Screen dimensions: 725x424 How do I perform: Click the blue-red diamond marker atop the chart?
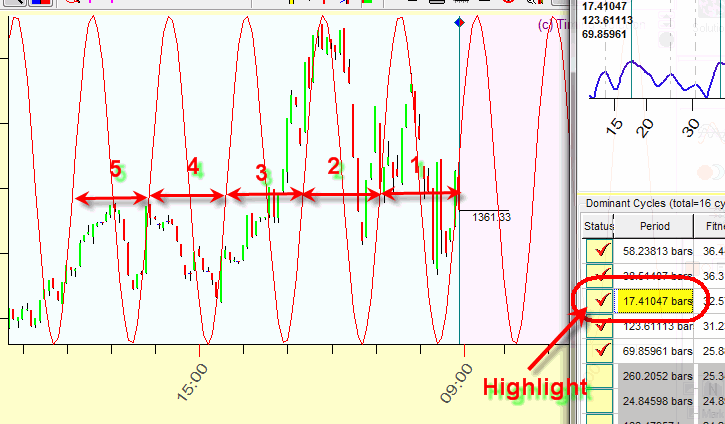459,21
